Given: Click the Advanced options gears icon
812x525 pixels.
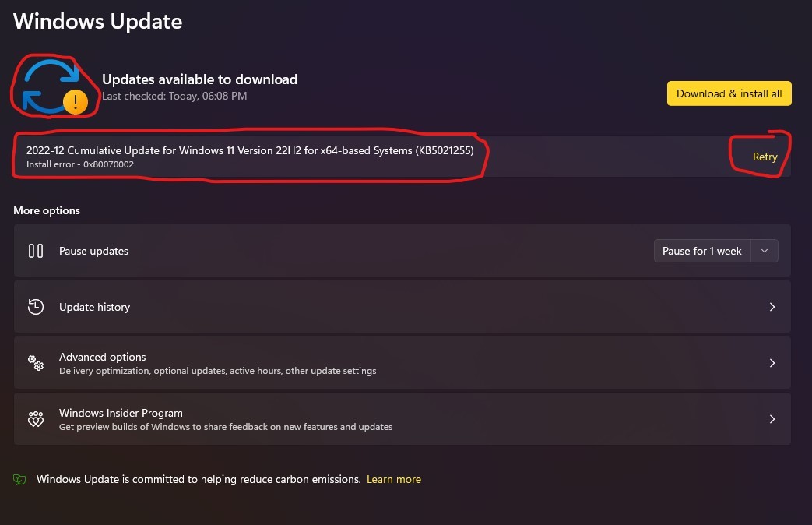Looking at the screenshot, I should [x=36, y=363].
